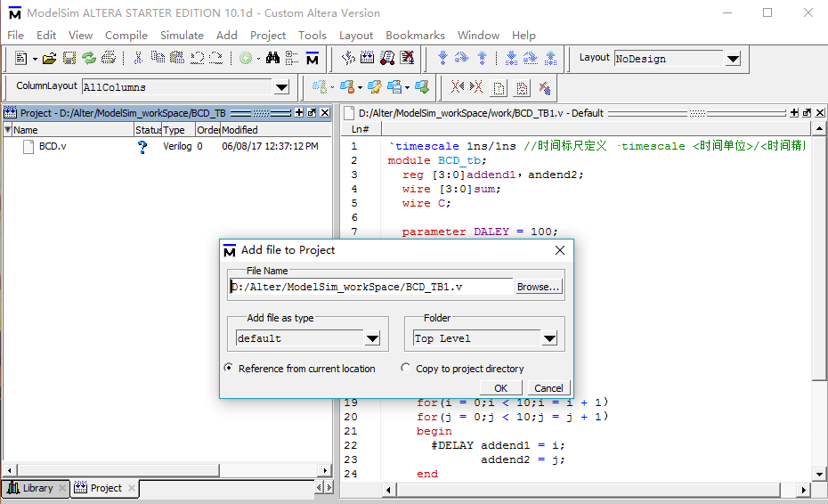
Task: Open the Project menu
Action: 268,35
